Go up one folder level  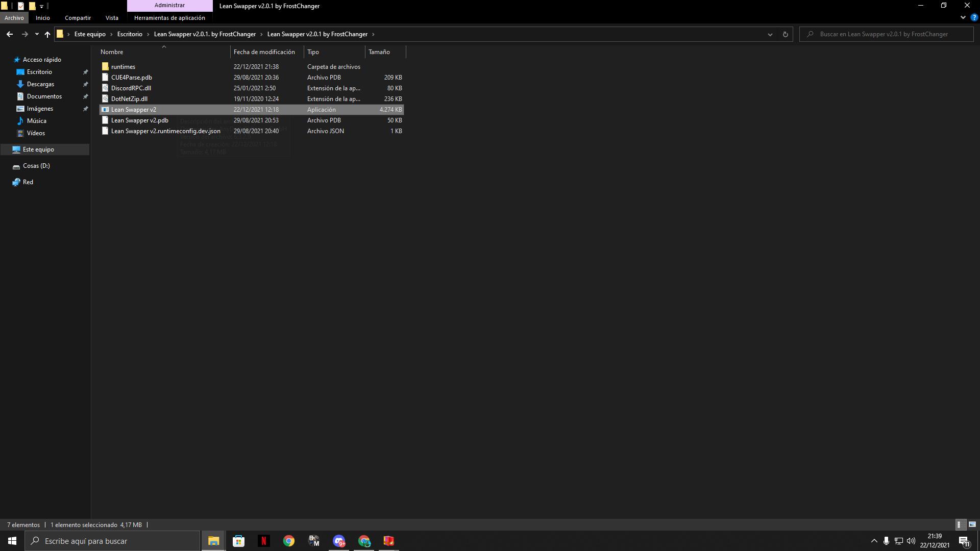(x=47, y=34)
